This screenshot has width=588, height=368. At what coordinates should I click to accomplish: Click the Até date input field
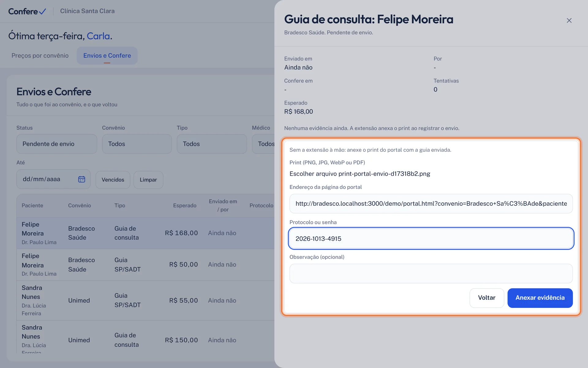tap(53, 179)
